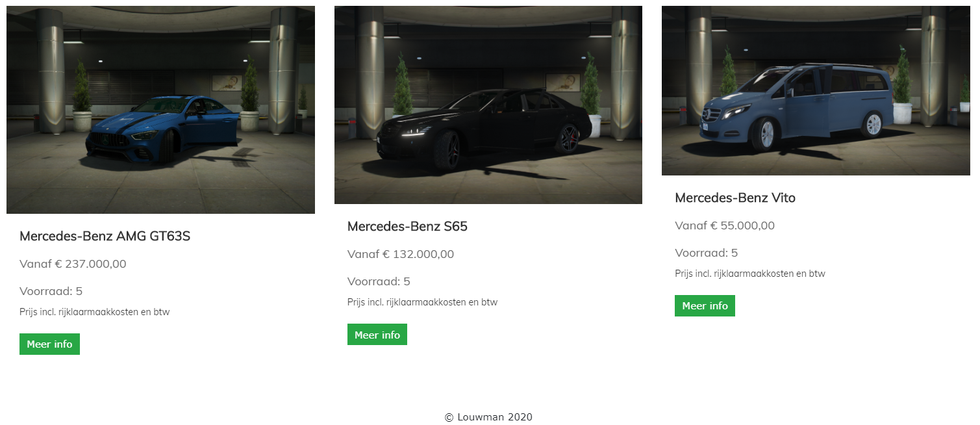The height and width of the screenshot is (425, 980).
Task: Click the © Louwman 2020 footer text
Action: 488,417
